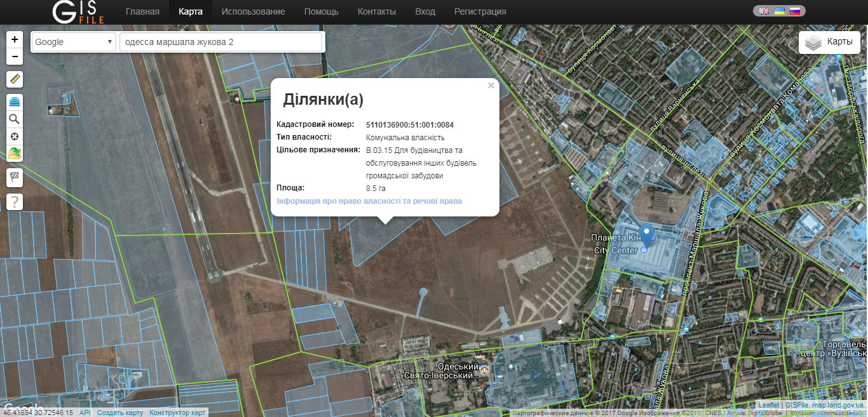Select the ruler measurement tool
868x417 pixels.
(15, 79)
